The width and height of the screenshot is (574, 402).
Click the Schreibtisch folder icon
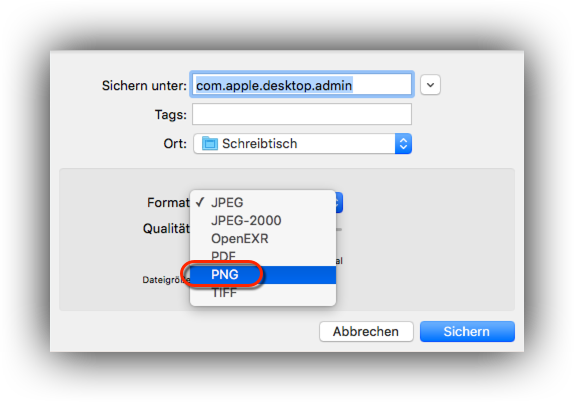coord(210,143)
